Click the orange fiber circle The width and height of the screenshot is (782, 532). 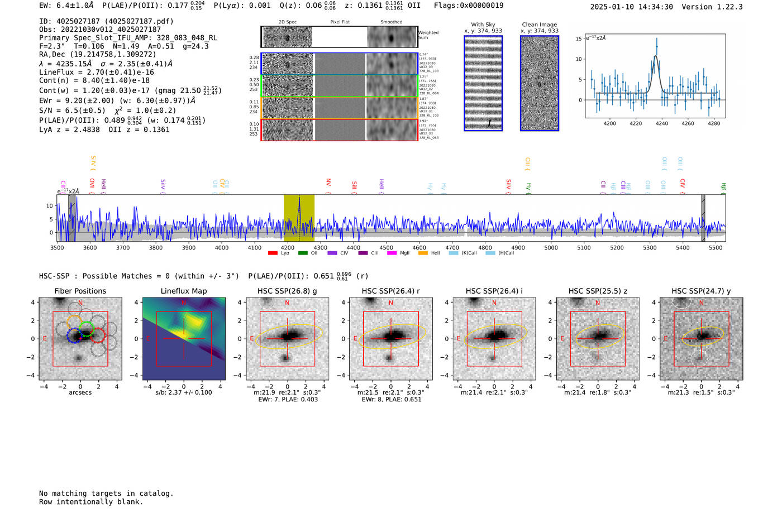(x=74, y=323)
